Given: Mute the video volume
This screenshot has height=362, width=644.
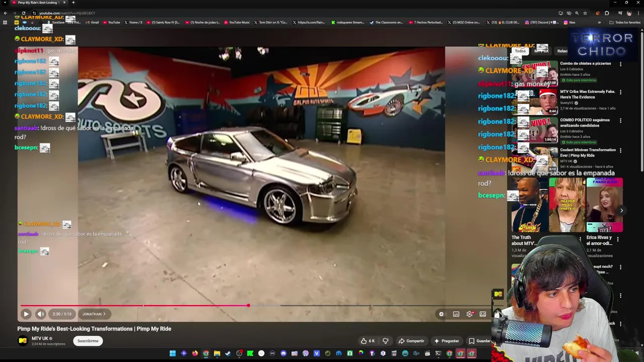Looking at the screenshot, I should pos(41,314).
